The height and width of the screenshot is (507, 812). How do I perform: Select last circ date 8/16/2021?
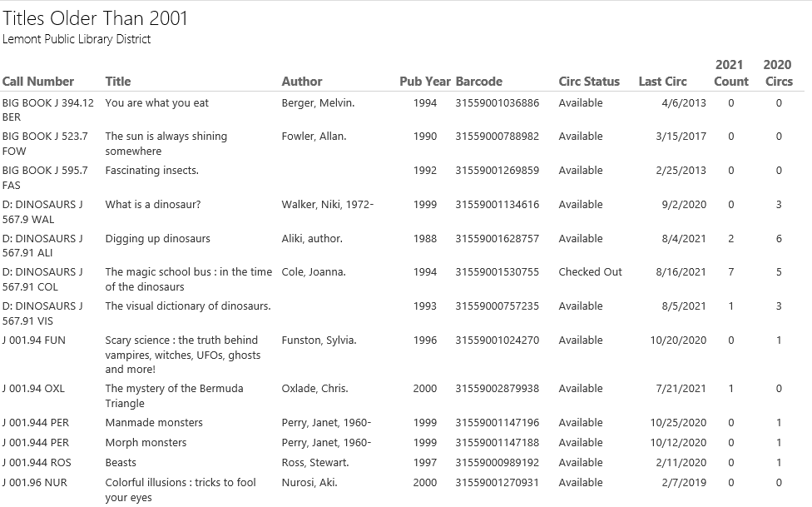pos(681,272)
